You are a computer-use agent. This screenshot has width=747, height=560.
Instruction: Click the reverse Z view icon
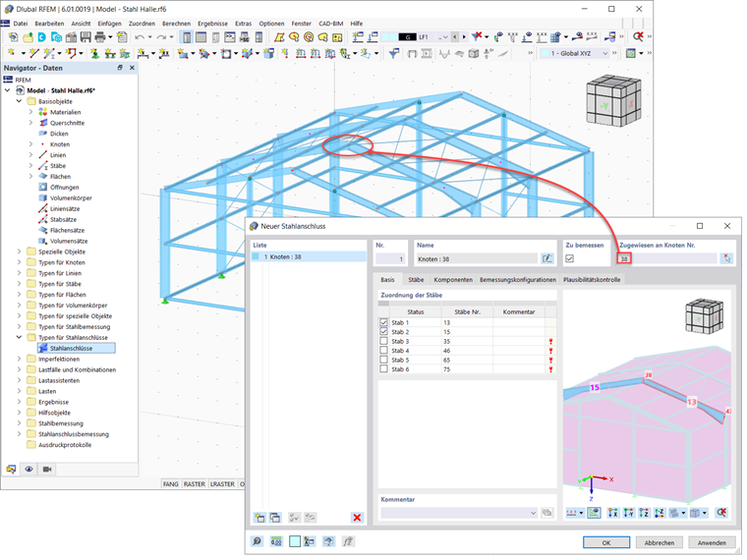pos(659,513)
